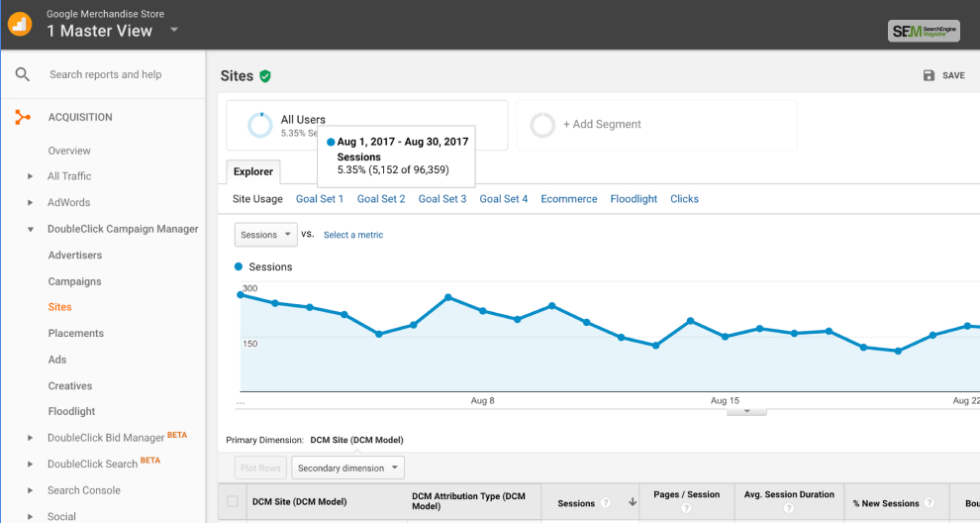Open the Creatives report
980x523 pixels.
point(70,386)
